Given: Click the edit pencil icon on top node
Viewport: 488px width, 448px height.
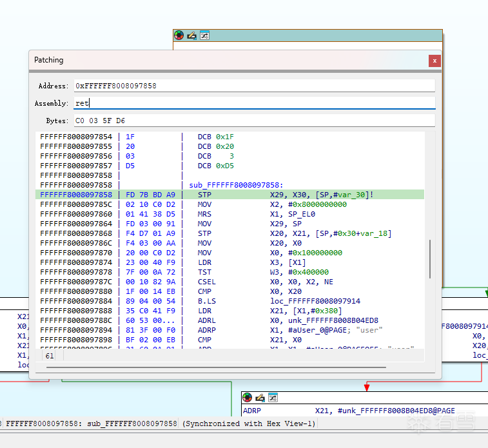Looking at the screenshot, I should pyautogui.click(x=191, y=35).
